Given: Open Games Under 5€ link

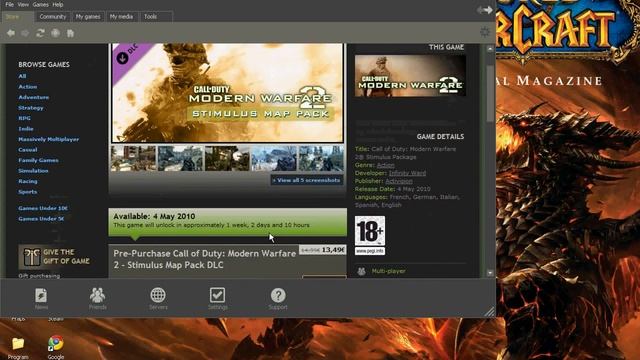Looking at the screenshot, I should pyautogui.click(x=41, y=219).
